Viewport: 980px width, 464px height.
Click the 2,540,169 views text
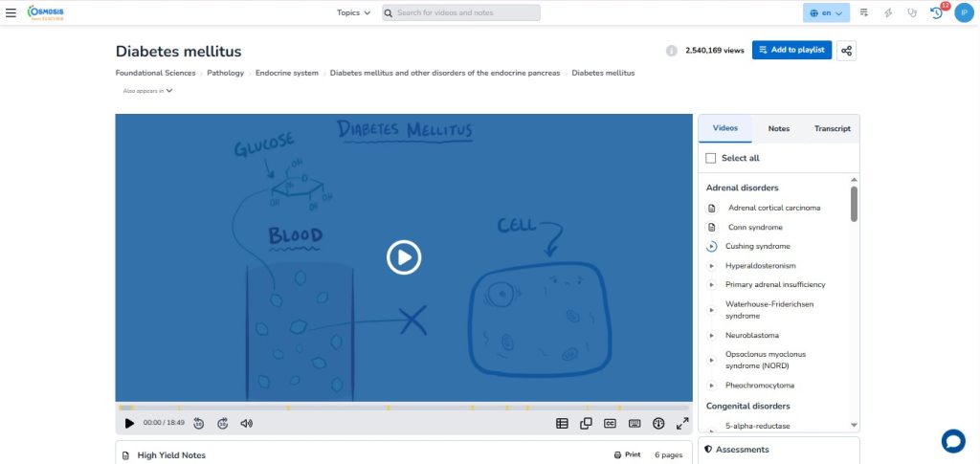coord(714,51)
